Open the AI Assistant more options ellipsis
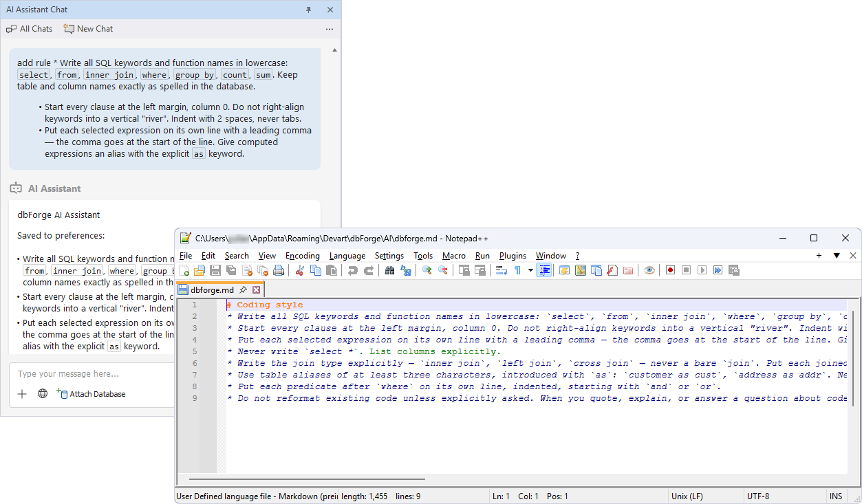This screenshot has width=862, height=504. point(330,29)
